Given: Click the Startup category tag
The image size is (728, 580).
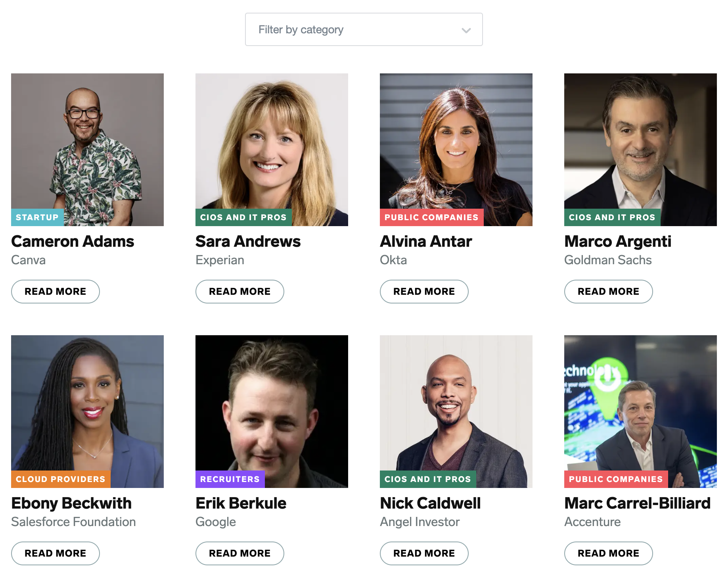Looking at the screenshot, I should pos(37,217).
